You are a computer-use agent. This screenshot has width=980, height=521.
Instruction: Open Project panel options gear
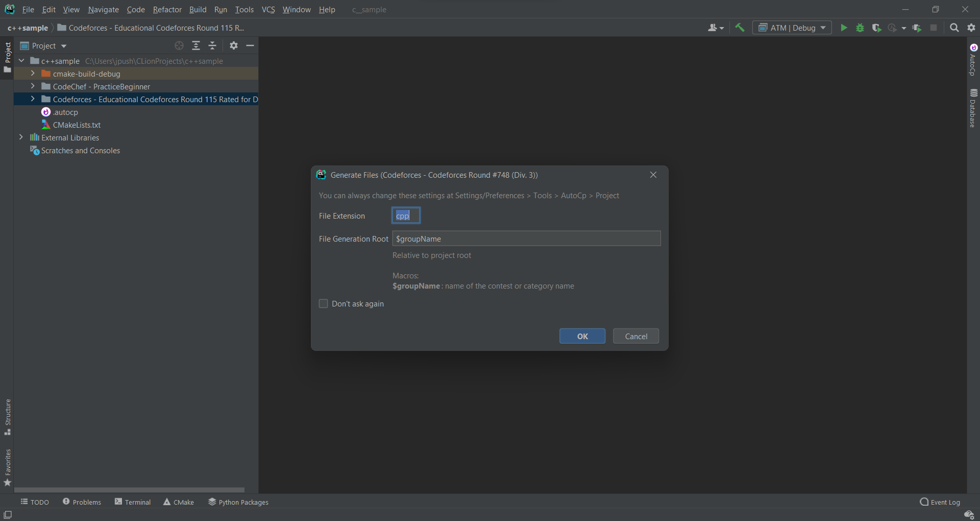click(x=234, y=45)
